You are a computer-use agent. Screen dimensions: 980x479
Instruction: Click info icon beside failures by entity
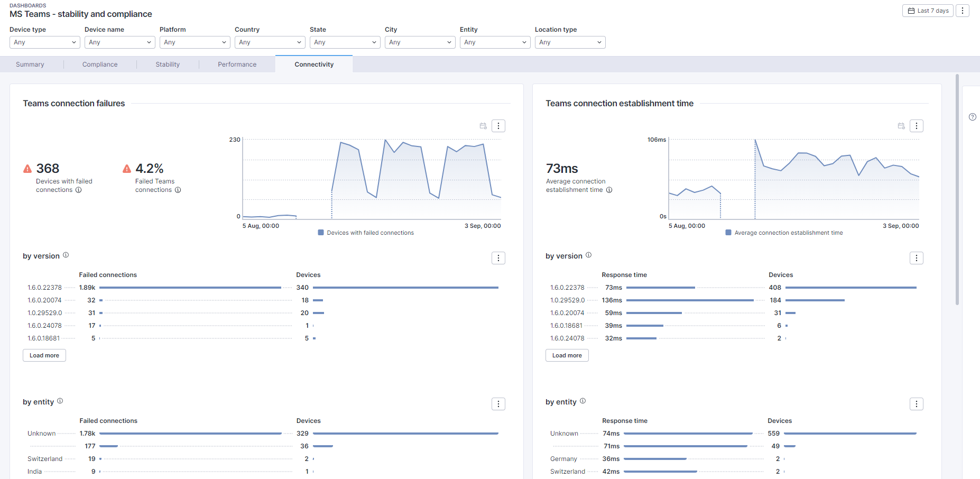pos(60,401)
